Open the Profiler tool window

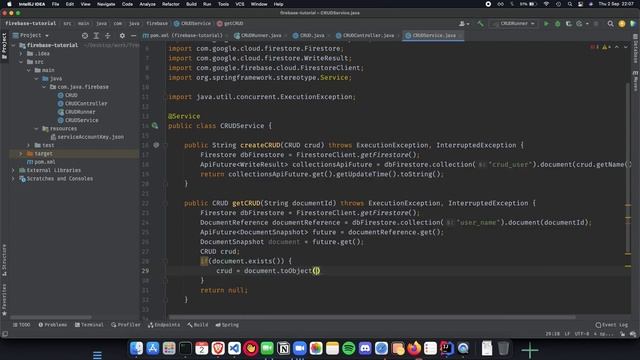pos(126,325)
